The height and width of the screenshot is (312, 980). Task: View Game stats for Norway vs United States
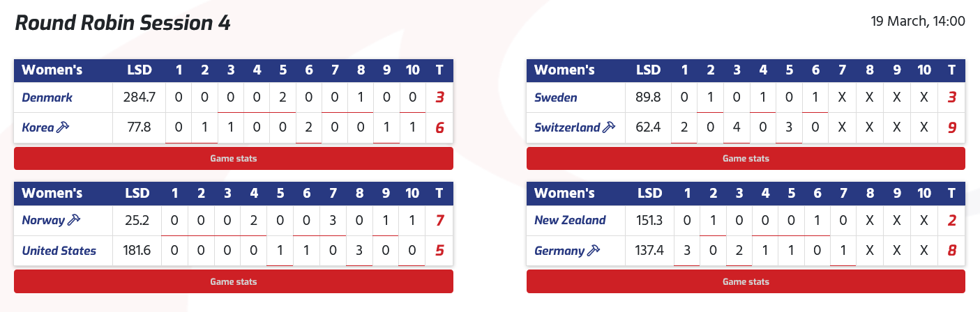[x=234, y=282]
